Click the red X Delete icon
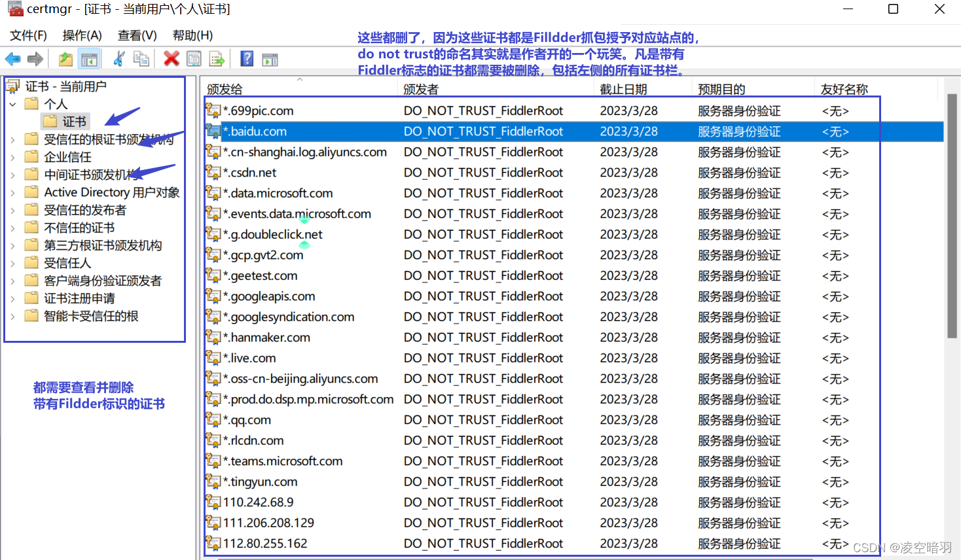 [x=172, y=59]
